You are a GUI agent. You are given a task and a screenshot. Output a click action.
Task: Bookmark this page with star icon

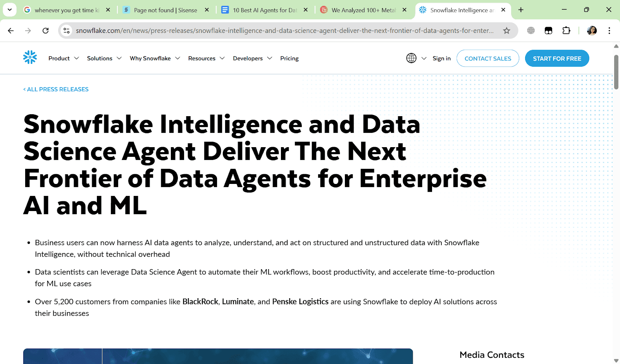506,31
